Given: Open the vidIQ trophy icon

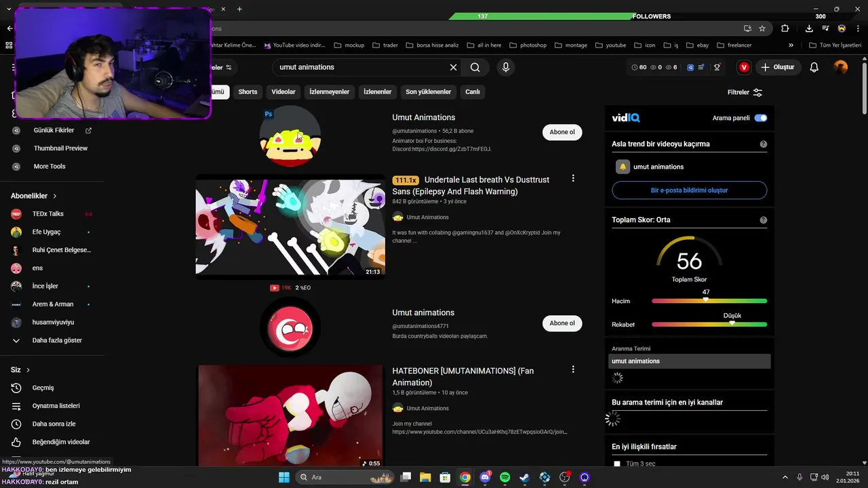Looking at the screenshot, I should (717, 67).
